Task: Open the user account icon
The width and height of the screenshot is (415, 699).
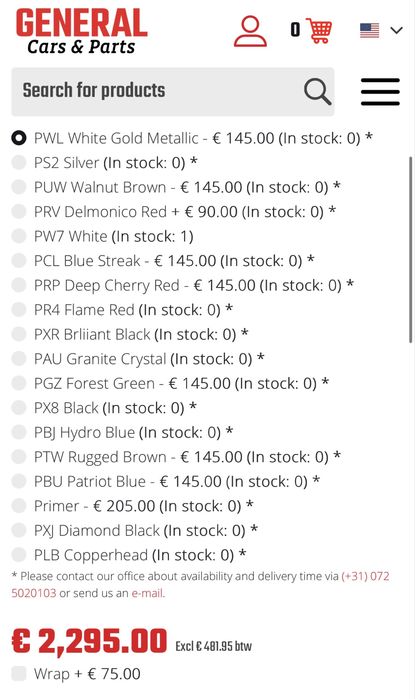Action: pyautogui.click(x=251, y=31)
